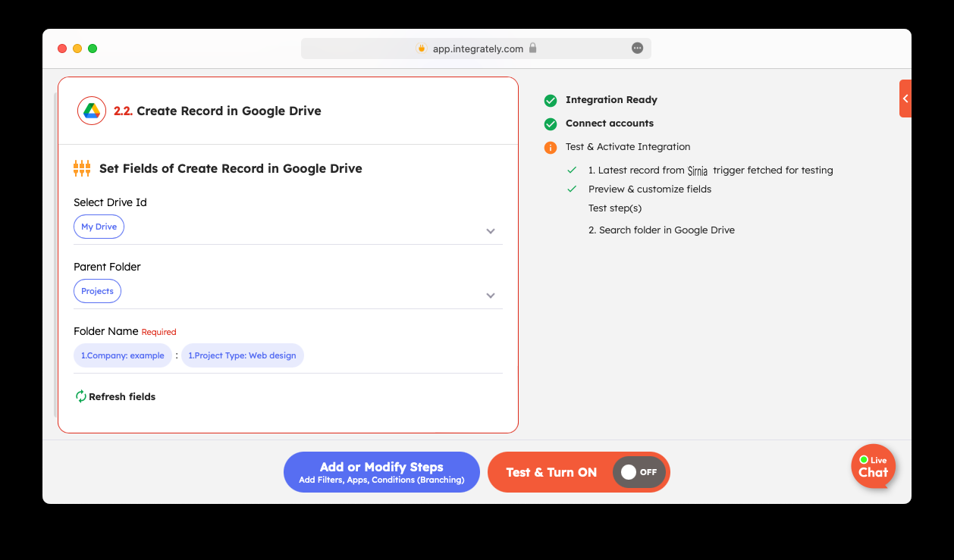Image resolution: width=954 pixels, height=560 pixels.
Task: Click the Test & Turn ON label
Action: (551, 472)
